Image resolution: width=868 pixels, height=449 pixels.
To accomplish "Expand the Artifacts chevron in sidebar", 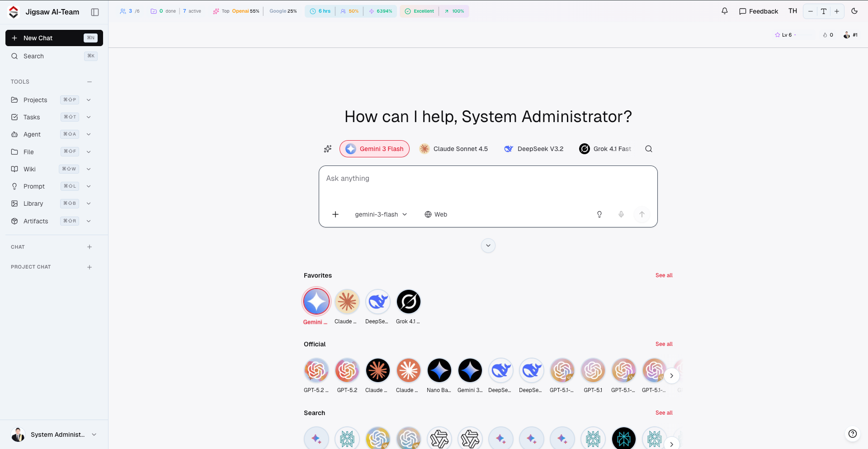I will point(89,221).
